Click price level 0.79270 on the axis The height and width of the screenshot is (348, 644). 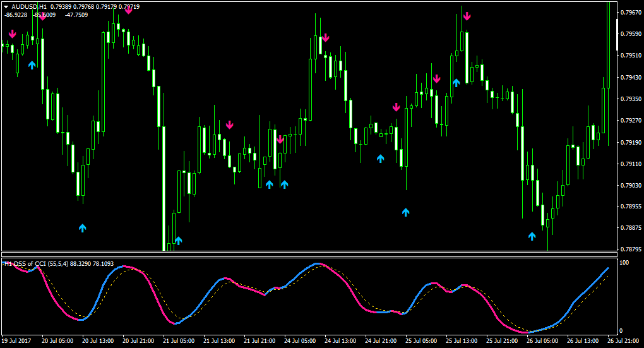[x=631, y=121]
